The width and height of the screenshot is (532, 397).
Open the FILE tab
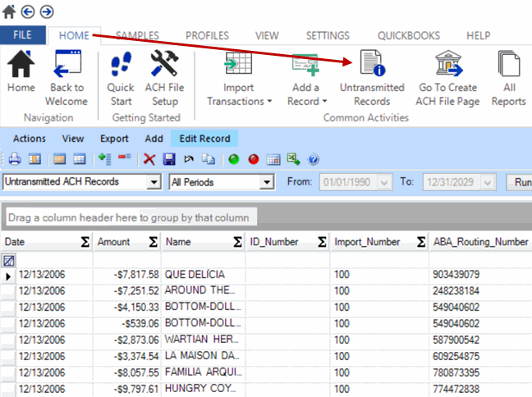(x=23, y=36)
